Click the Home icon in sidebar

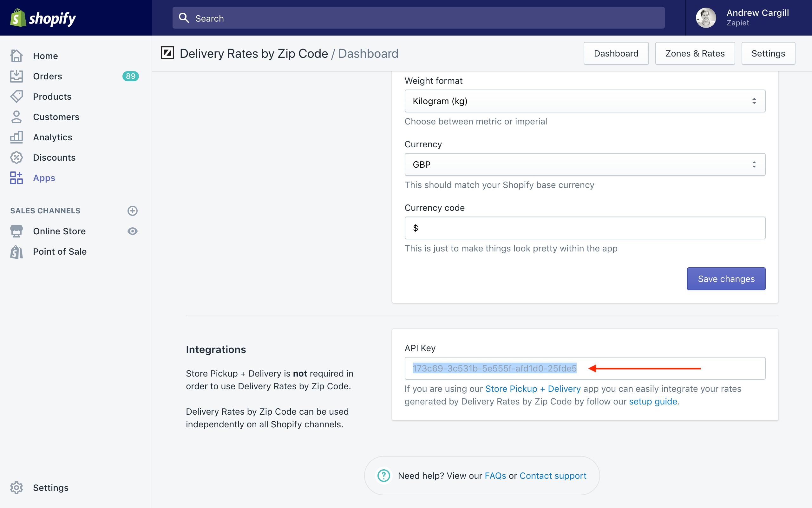(16, 56)
